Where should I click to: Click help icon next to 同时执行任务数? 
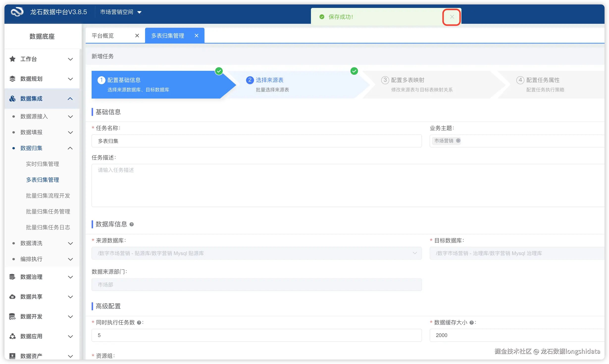coord(139,323)
